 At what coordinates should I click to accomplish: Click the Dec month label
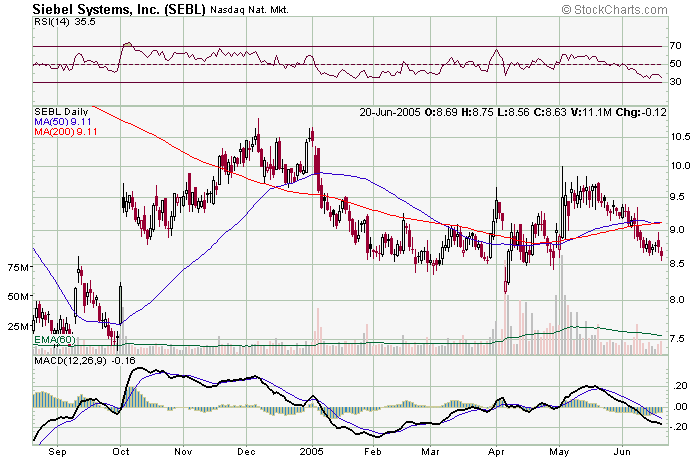click(x=246, y=452)
